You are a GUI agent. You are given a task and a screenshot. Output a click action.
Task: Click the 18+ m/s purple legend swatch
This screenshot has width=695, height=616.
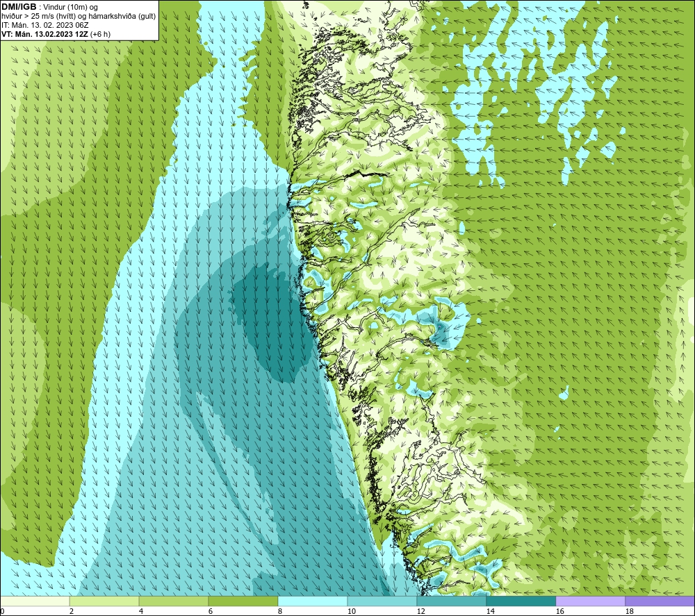(660, 601)
